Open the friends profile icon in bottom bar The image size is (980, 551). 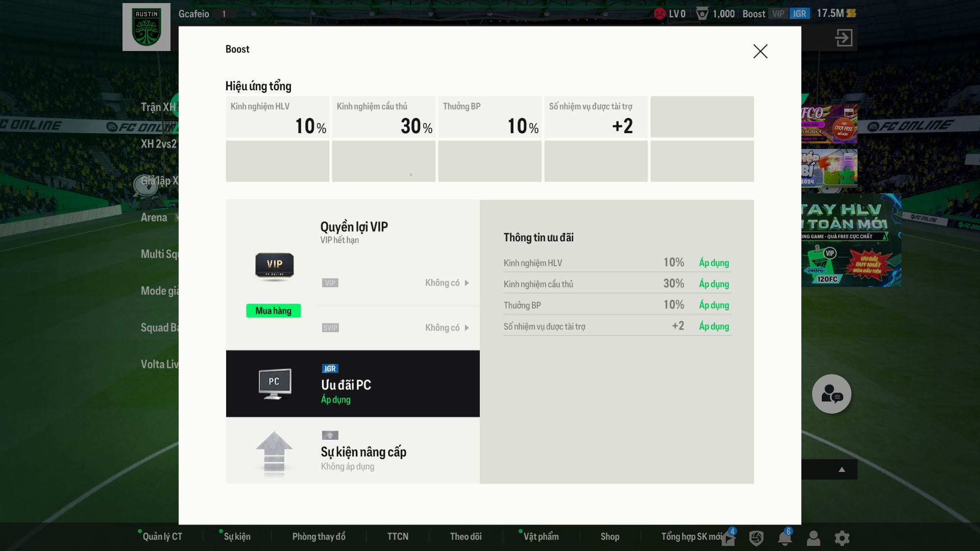coord(813,538)
